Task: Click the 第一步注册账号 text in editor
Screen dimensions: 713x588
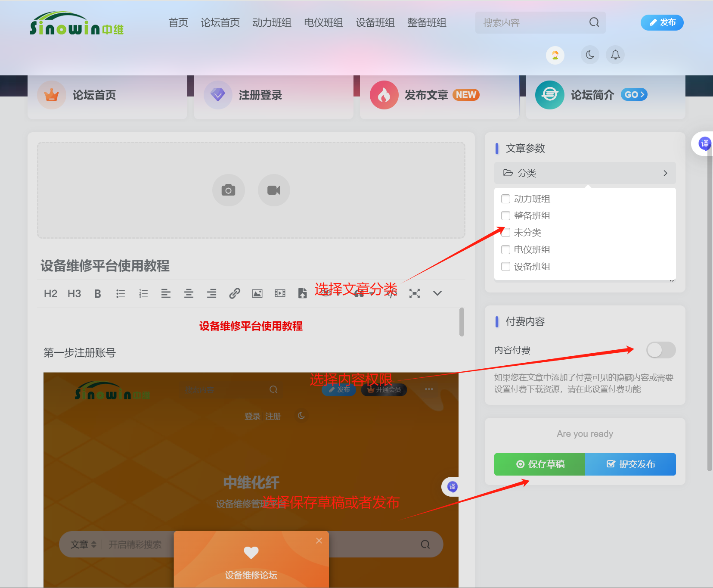Action: (x=80, y=353)
